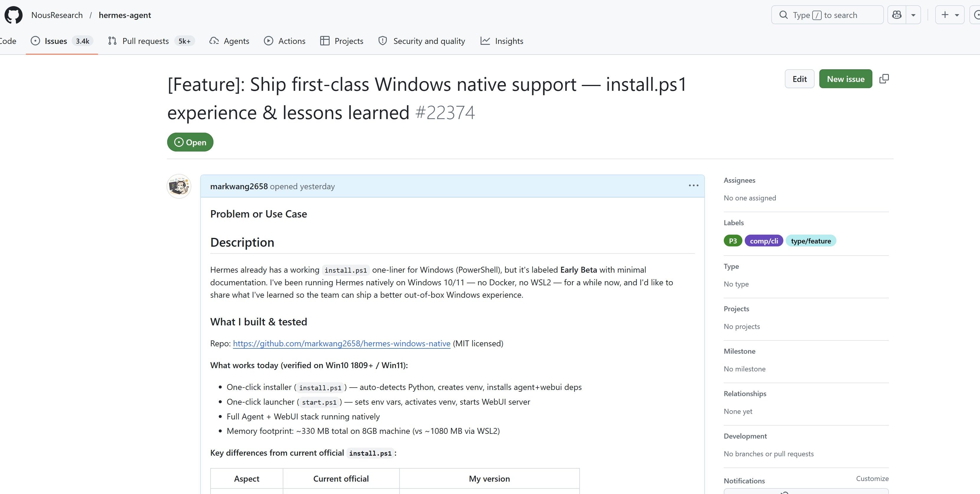Open the comment options kebab menu
Screen dimensions: 980x494
[x=693, y=186]
